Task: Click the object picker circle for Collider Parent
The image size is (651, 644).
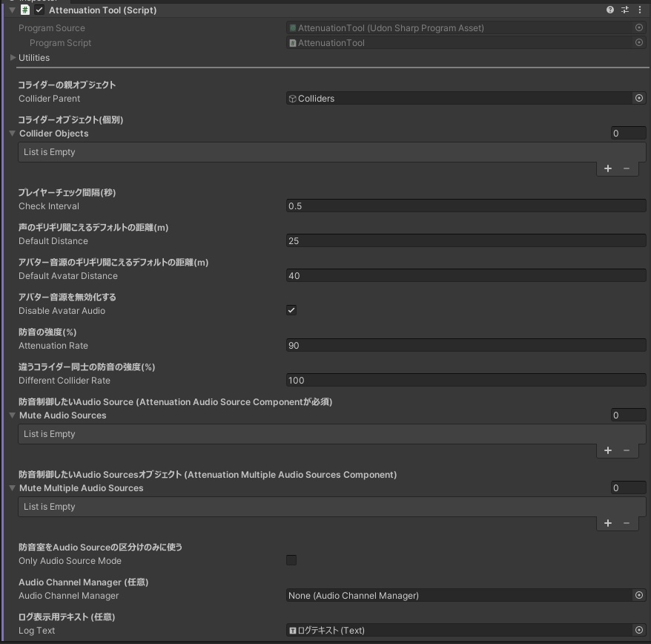Action: [x=639, y=98]
